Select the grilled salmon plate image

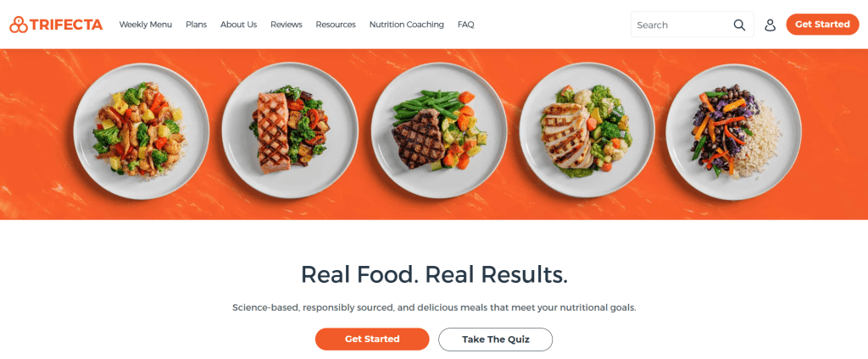click(290, 130)
